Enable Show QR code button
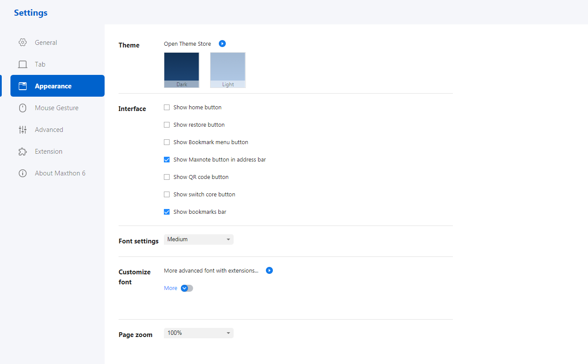588x364 pixels. click(x=167, y=177)
